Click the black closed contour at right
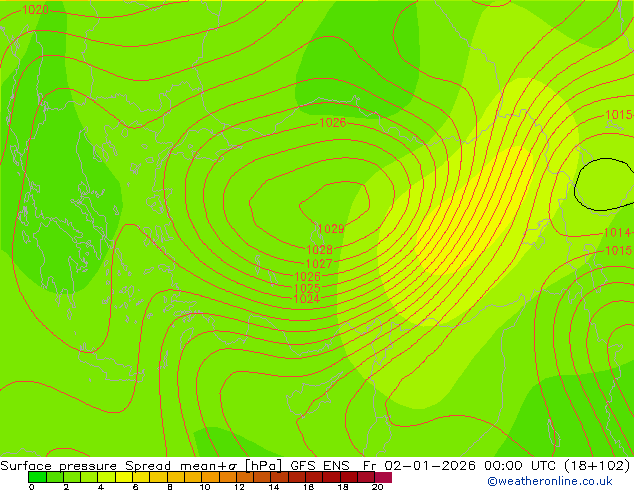Viewport: 634px width, 490px height. (604, 184)
